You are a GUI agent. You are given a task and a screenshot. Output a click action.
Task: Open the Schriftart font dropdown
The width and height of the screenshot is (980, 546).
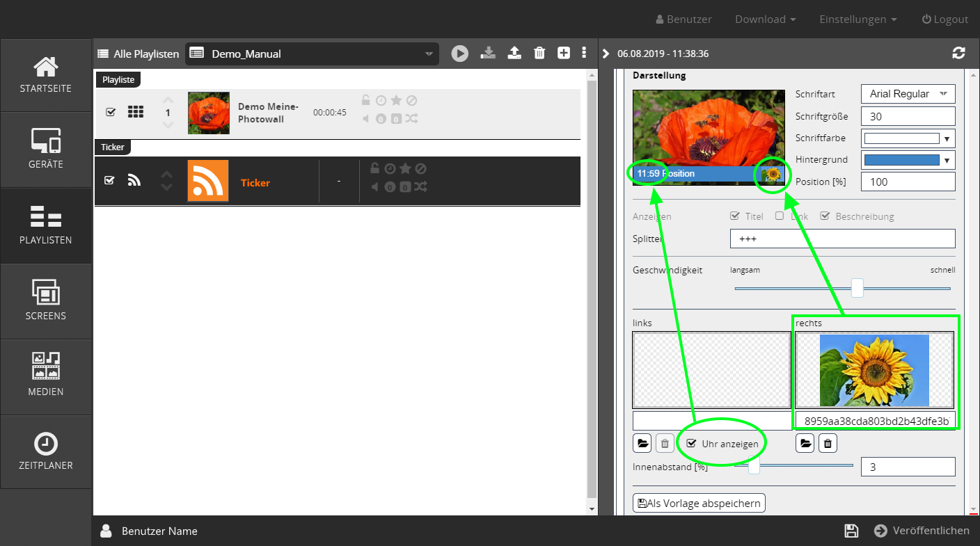[x=908, y=94]
